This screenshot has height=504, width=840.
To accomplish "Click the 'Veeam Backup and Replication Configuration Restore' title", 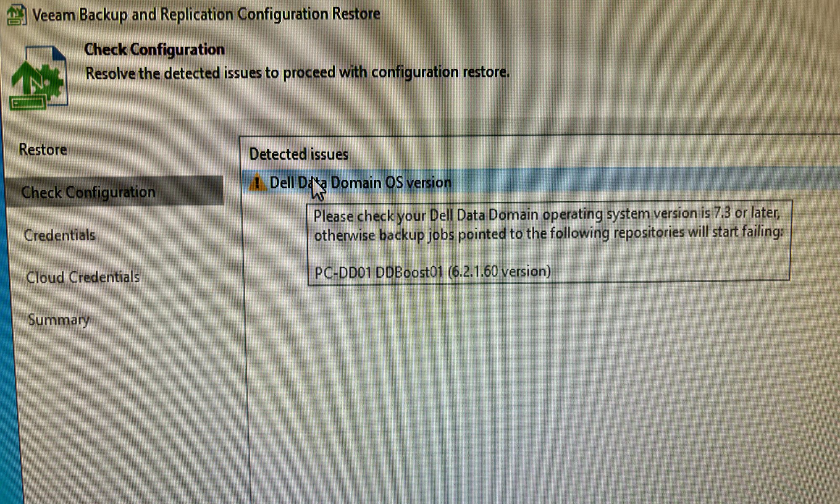I will 206,14.
